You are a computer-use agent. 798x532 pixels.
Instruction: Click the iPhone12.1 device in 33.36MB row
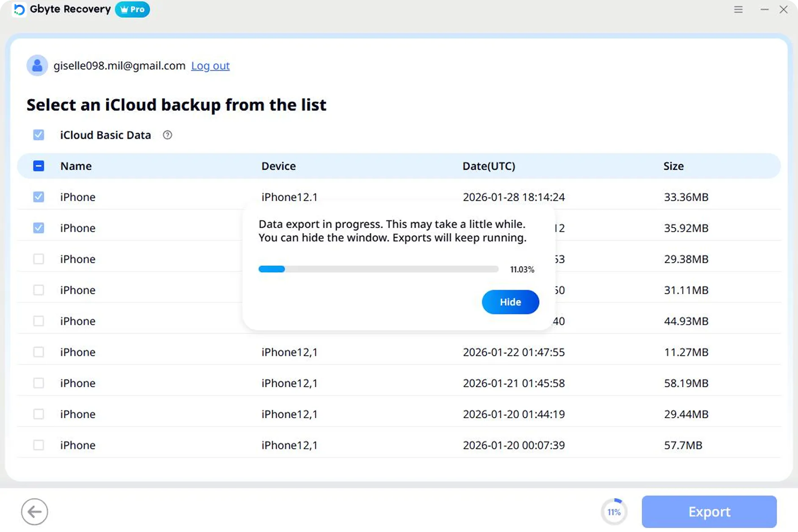289,197
